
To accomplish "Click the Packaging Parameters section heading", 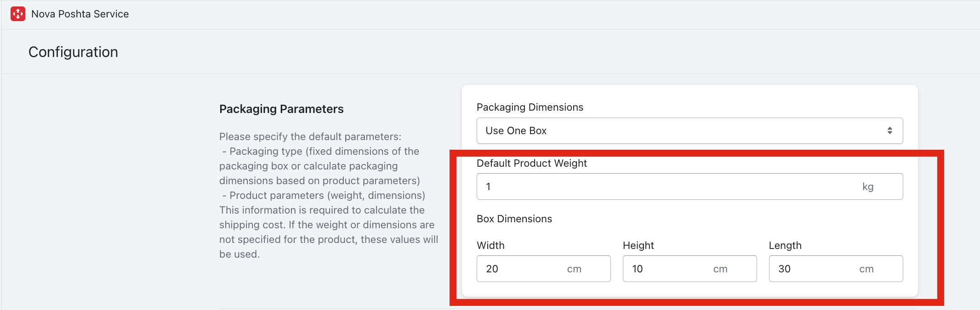I will pyautogui.click(x=281, y=109).
